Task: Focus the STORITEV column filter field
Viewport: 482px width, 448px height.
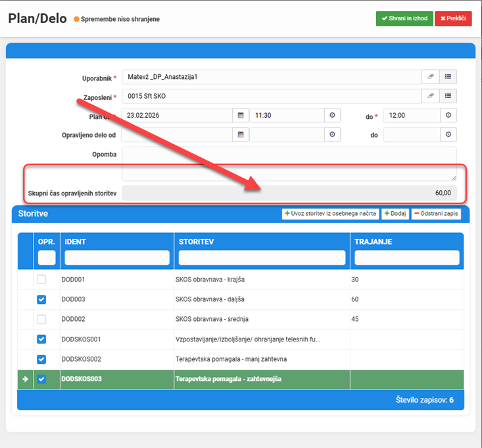Action: [262, 257]
